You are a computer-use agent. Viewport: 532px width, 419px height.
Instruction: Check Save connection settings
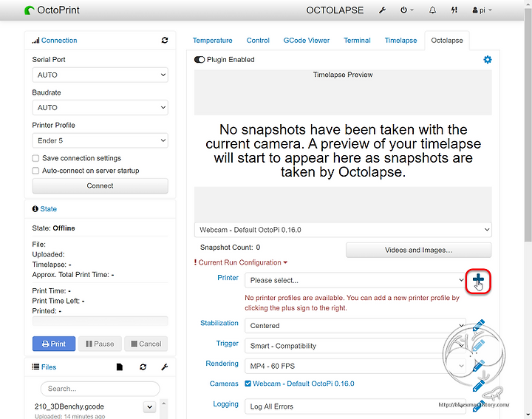[x=35, y=158]
